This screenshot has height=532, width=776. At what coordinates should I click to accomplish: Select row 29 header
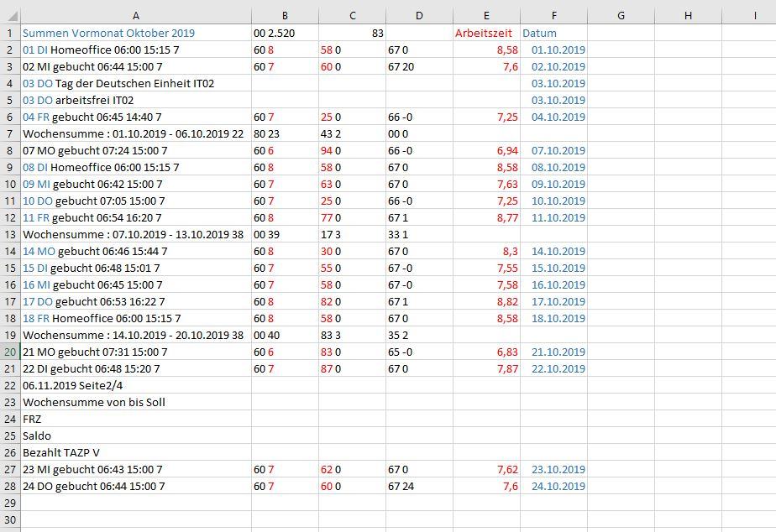click(x=10, y=503)
